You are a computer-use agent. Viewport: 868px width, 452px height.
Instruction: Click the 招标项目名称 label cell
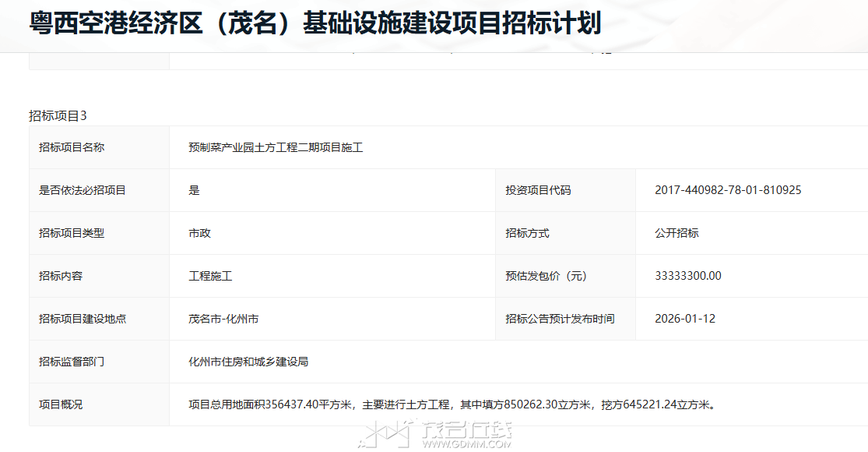click(x=72, y=147)
